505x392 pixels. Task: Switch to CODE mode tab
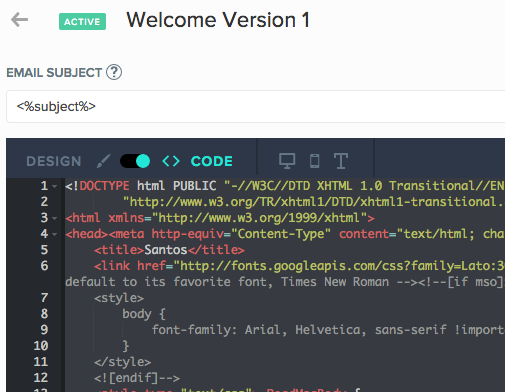click(x=212, y=161)
